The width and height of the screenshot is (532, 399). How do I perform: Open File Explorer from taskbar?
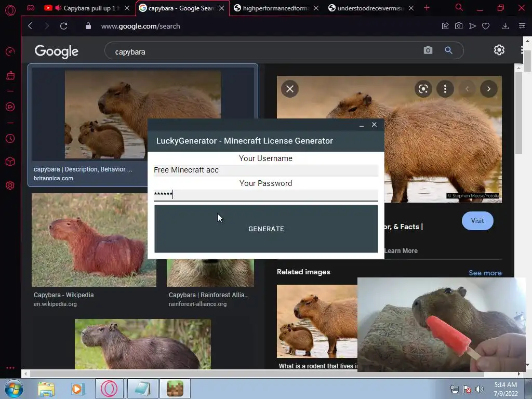click(46, 389)
